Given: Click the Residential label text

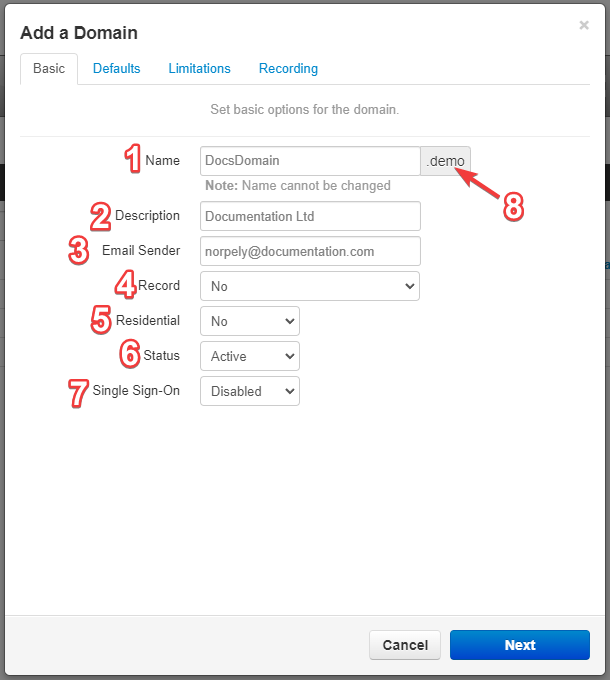Looking at the screenshot, I should 148,320.
